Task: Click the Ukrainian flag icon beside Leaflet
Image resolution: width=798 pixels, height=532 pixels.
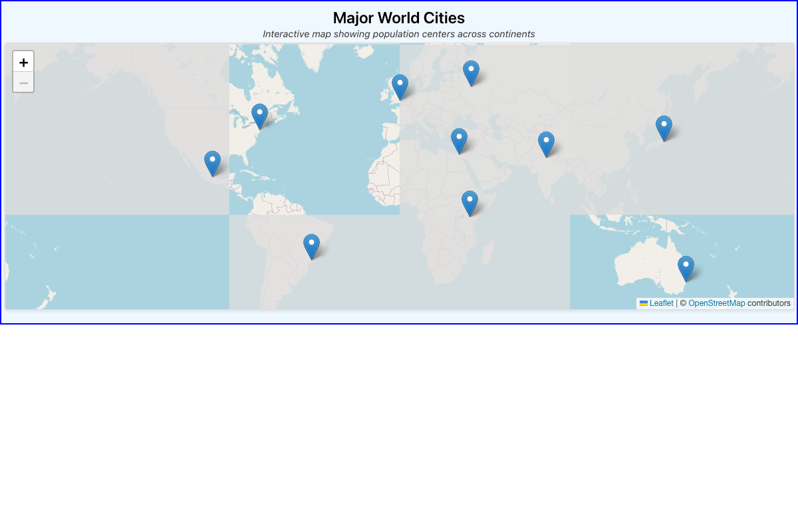Action: [644, 303]
